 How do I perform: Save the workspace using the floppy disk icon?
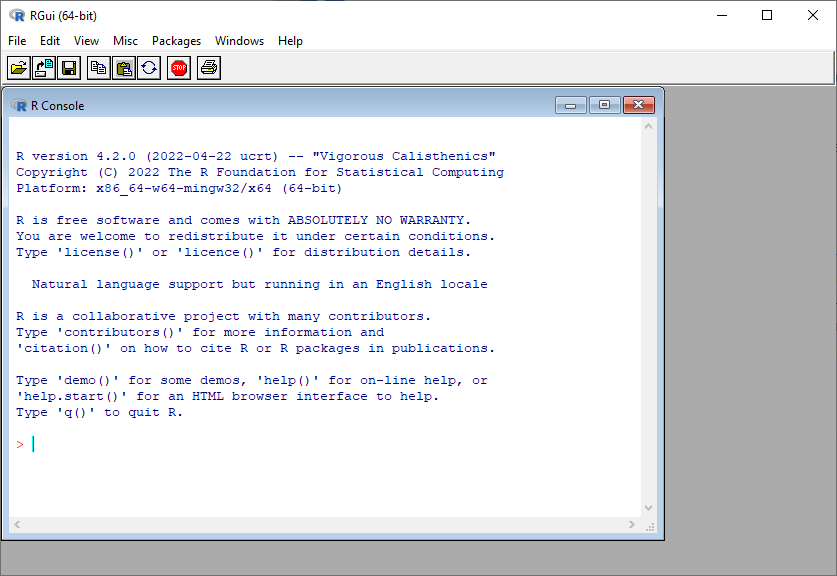click(69, 68)
